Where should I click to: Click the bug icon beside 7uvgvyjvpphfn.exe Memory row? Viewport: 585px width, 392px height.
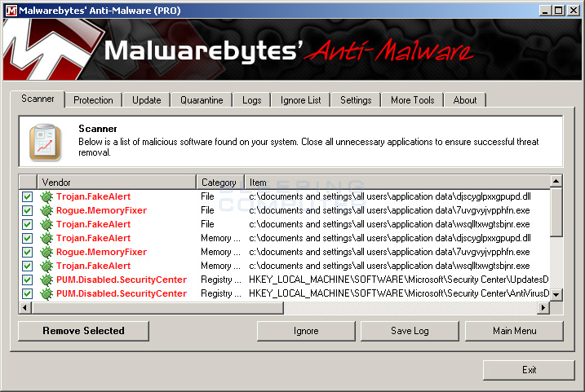(47, 252)
